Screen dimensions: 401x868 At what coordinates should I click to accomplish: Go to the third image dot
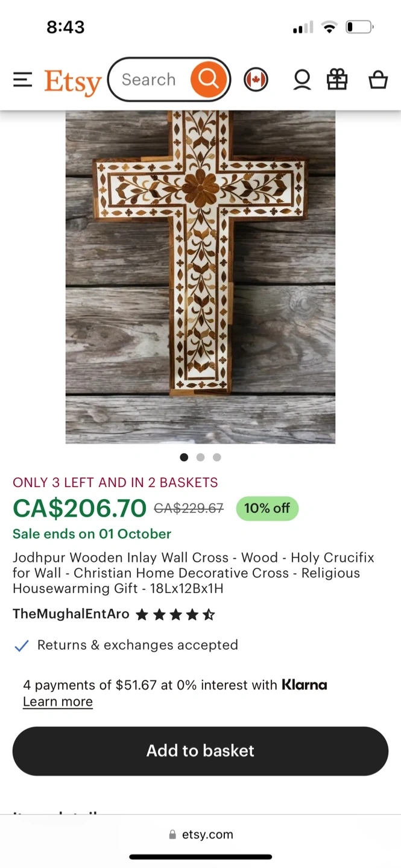pyautogui.click(x=217, y=458)
